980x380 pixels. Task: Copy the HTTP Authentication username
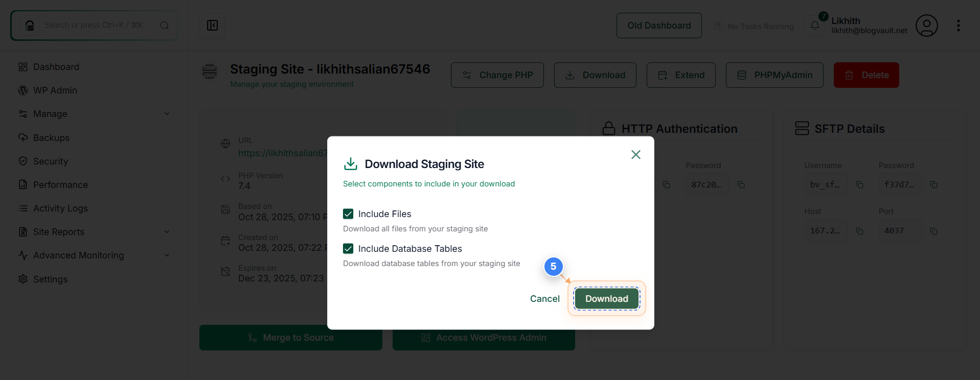666,185
